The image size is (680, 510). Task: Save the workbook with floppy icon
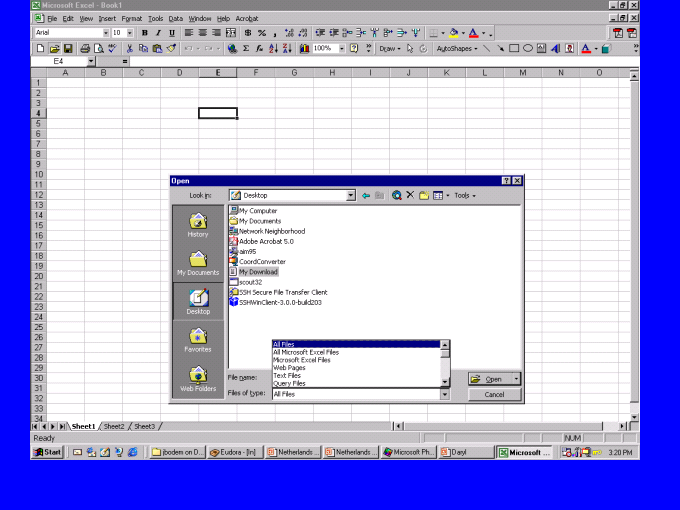tap(68, 49)
